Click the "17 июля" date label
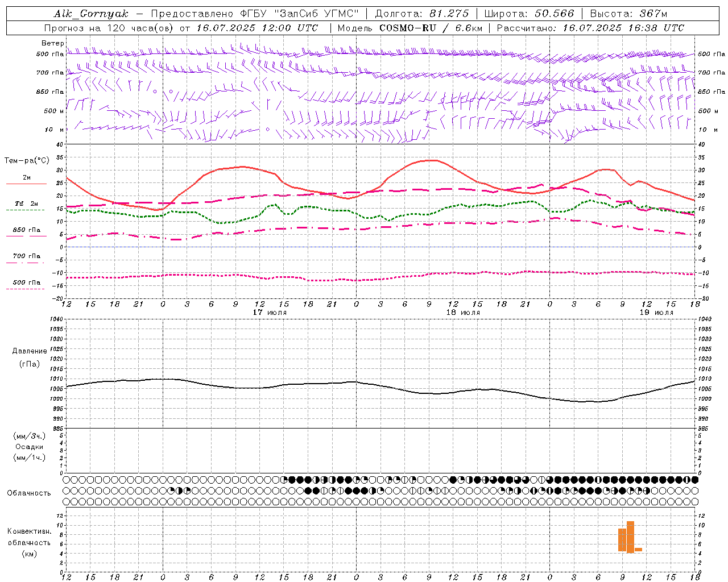Screen dimensions: 728x582 click(270, 312)
